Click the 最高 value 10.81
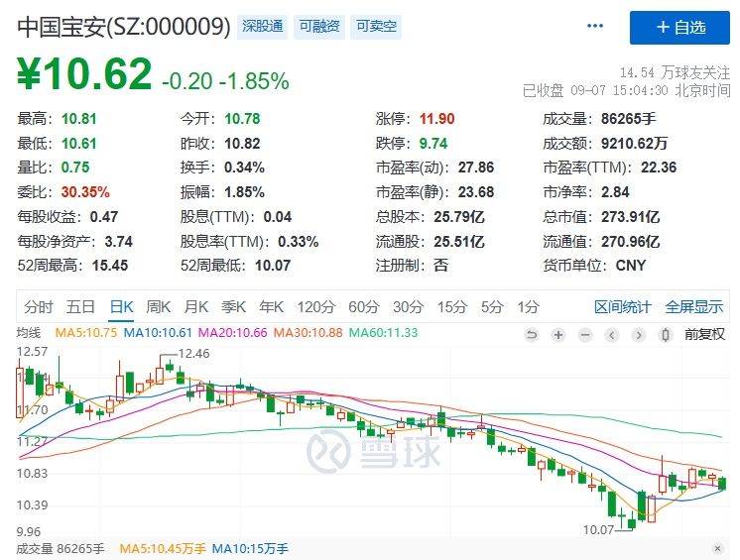740x560 pixels. point(78,119)
